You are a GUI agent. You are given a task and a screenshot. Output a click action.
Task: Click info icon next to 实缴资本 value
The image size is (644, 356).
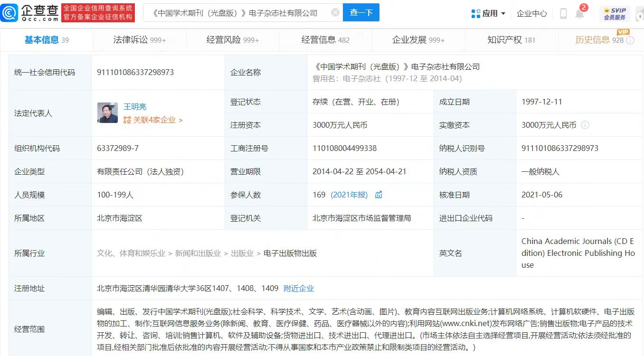(585, 125)
